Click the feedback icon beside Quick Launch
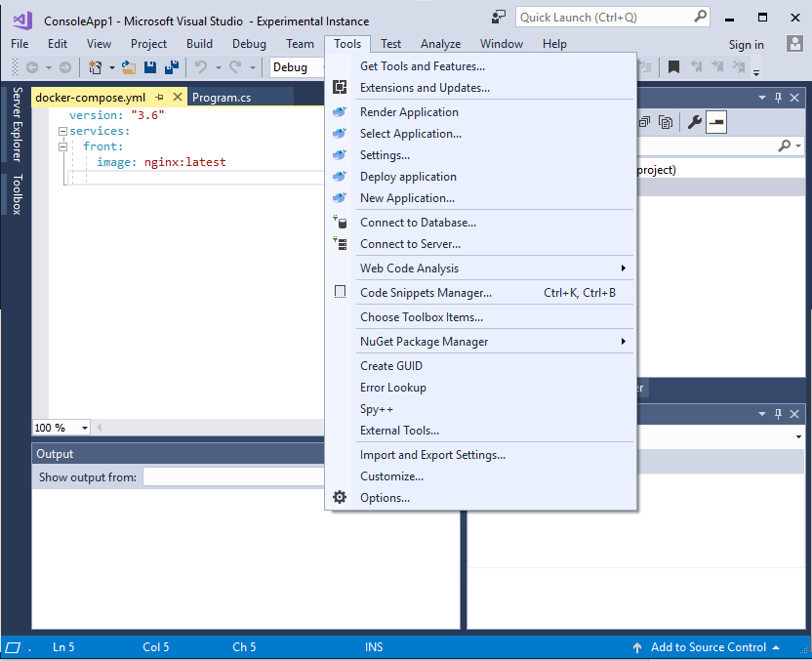 pyautogui.click(x=498, y=18)
